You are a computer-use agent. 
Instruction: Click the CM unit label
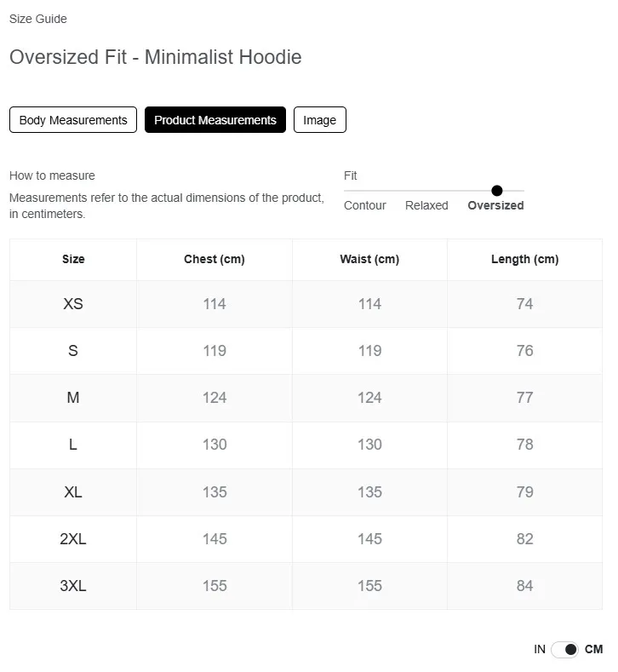(x=593, y=650)
